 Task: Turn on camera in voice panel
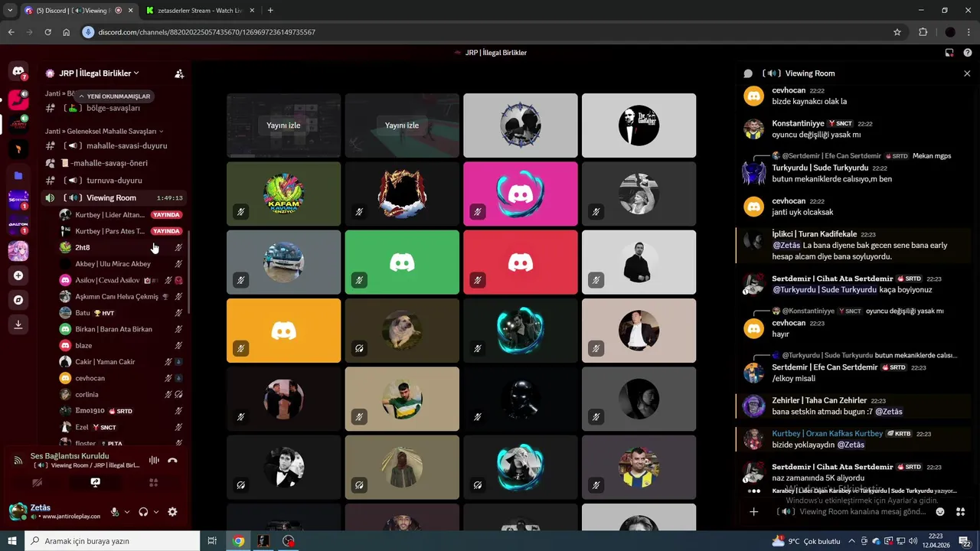(37, 483)
